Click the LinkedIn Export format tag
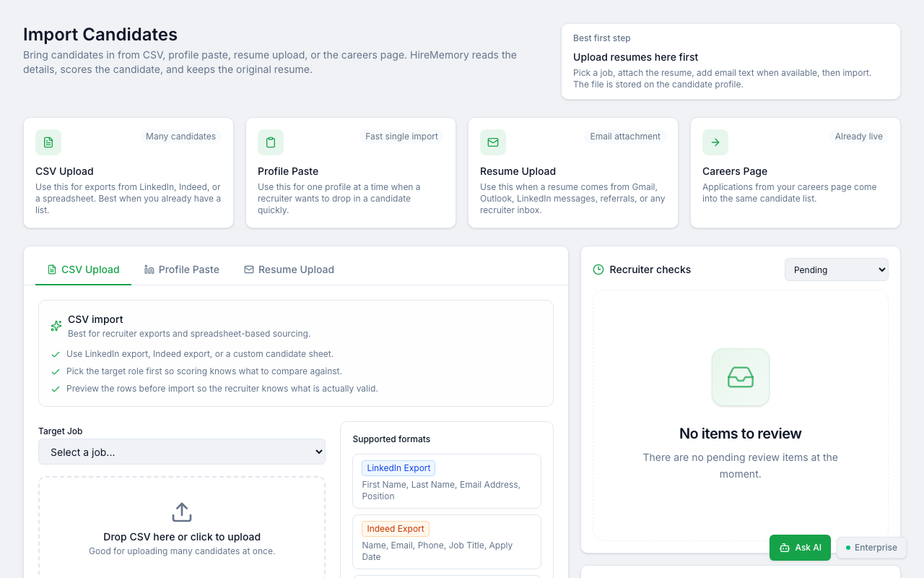This screenshot has height=578, width=924. (x=398, y=468)
